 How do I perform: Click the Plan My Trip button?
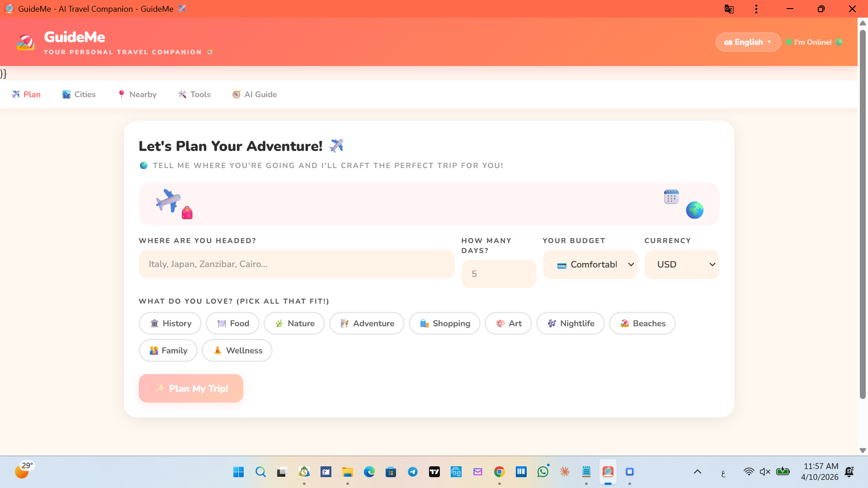tap(190, 388)
